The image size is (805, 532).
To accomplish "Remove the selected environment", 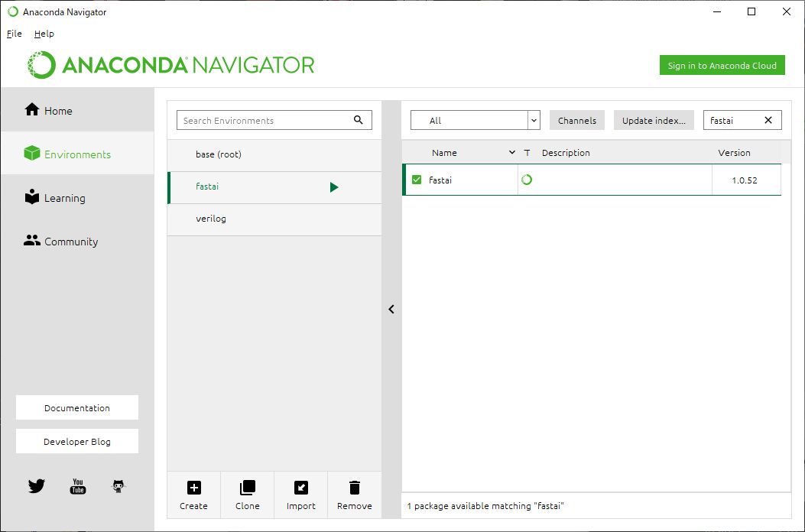I will coord(354,495).
